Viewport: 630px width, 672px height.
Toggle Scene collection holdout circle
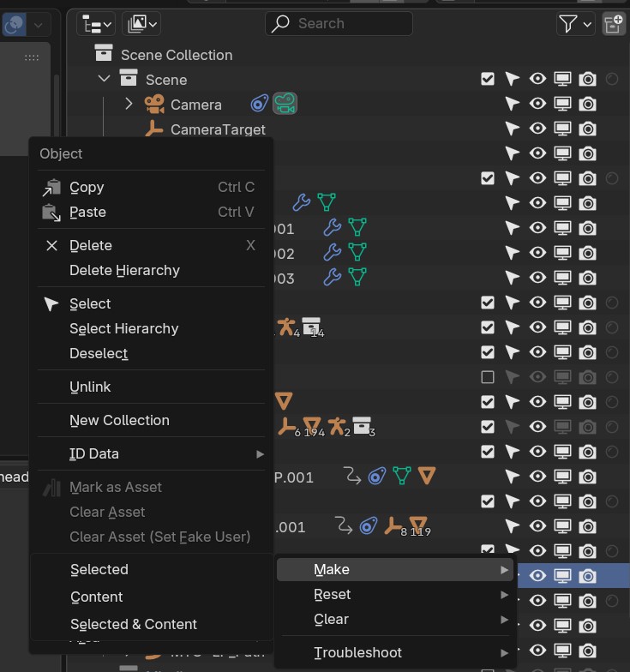[x=612, y=79]
